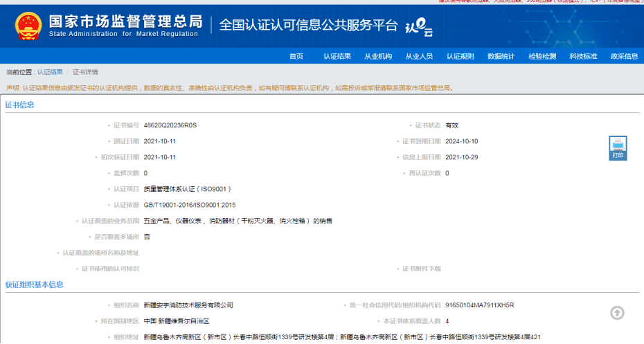Viewport: 644px width, 344px height.
Task: Click the 否 multi-site coverage value
Action: [147, 237]
